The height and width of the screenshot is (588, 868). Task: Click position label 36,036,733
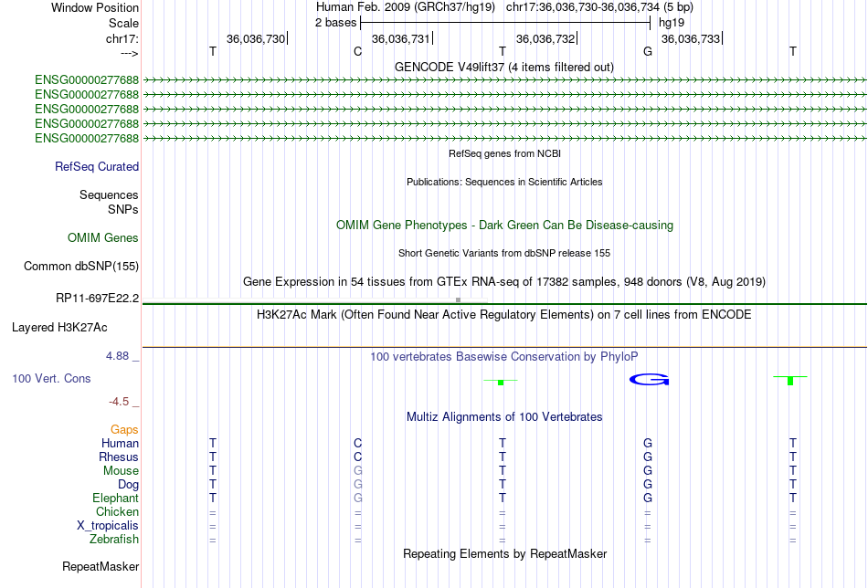[x=691, y=38]
